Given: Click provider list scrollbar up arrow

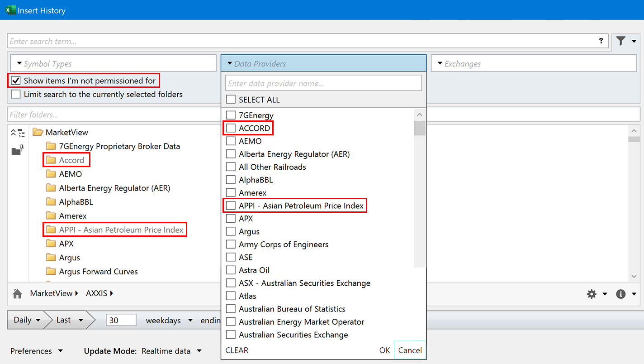Looking at the screenshot, I should tap(420, 115).
